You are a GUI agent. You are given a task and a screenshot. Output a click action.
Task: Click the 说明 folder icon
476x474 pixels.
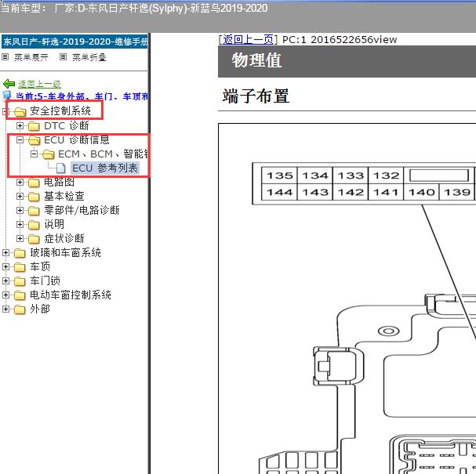[x=34, y=225]
